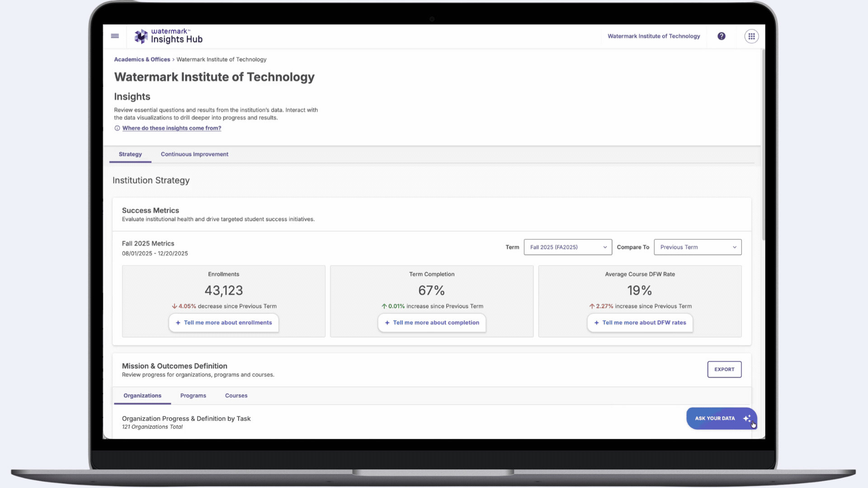Click the plus icon for enrollments details
Image resolution: width=868 pixels, height=488 pixels.
[x=178, y=323]
